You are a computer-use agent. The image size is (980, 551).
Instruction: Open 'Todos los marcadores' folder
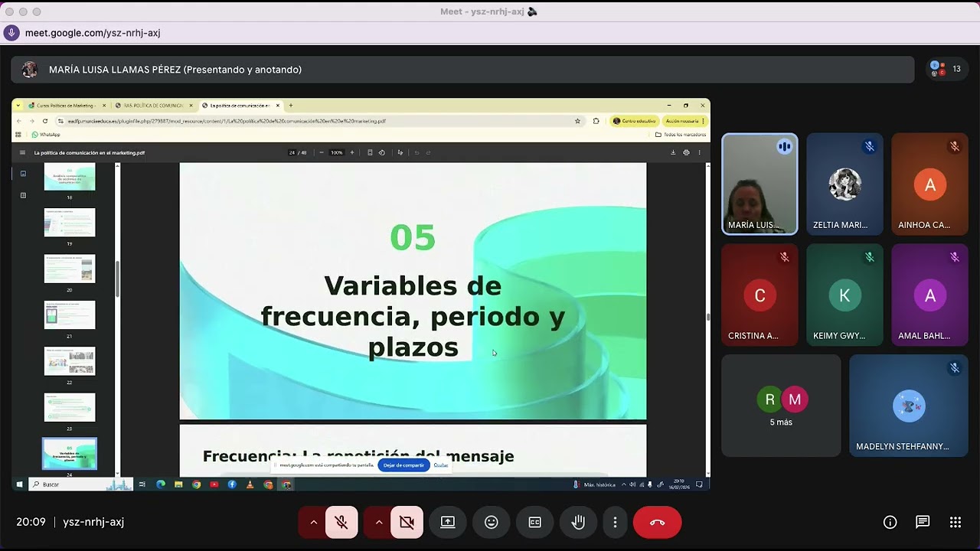681,135
